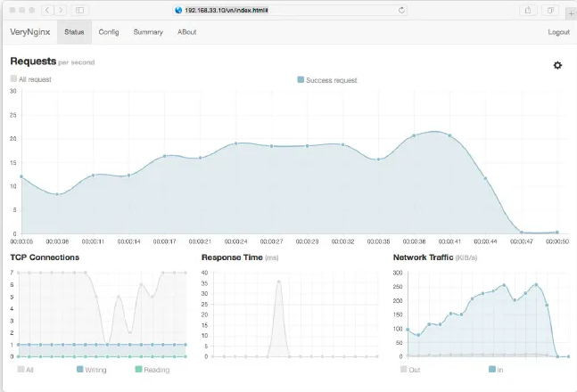
Task: Open the Summary tab
Action: coord(148,32)
